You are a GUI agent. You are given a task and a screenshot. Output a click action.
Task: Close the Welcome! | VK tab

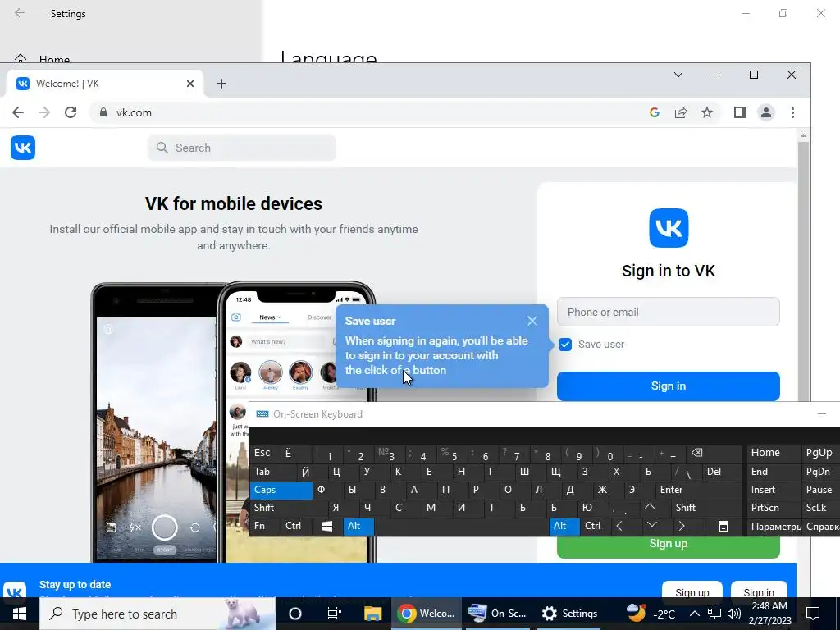(x=190, y=84)
